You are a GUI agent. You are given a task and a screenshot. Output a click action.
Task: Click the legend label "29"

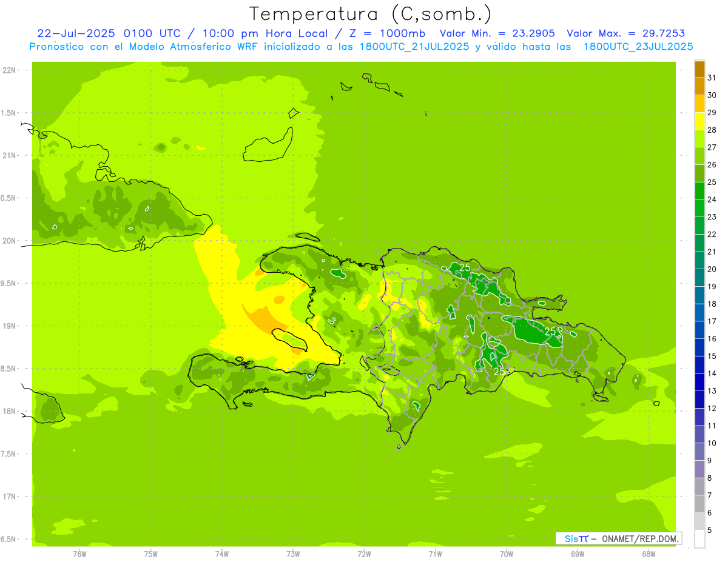tap(712, 113)
